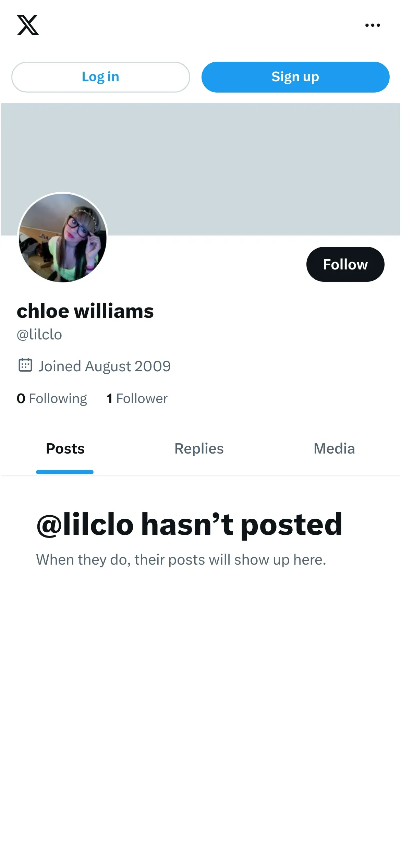Click the chloe williams display name
This screenshot has height=868, width=401.
pyautogui.click(x=85, y=311)
